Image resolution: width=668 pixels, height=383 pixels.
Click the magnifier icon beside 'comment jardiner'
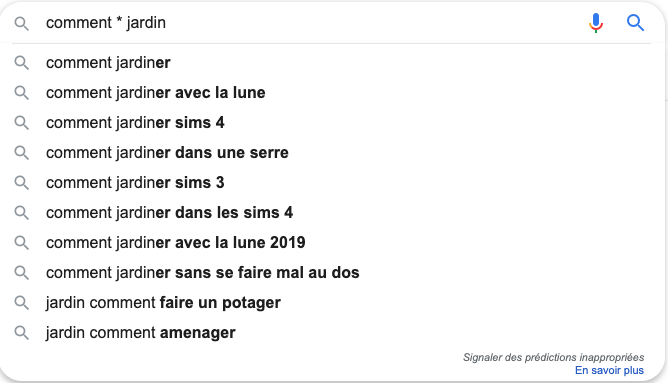pos(21,63)
